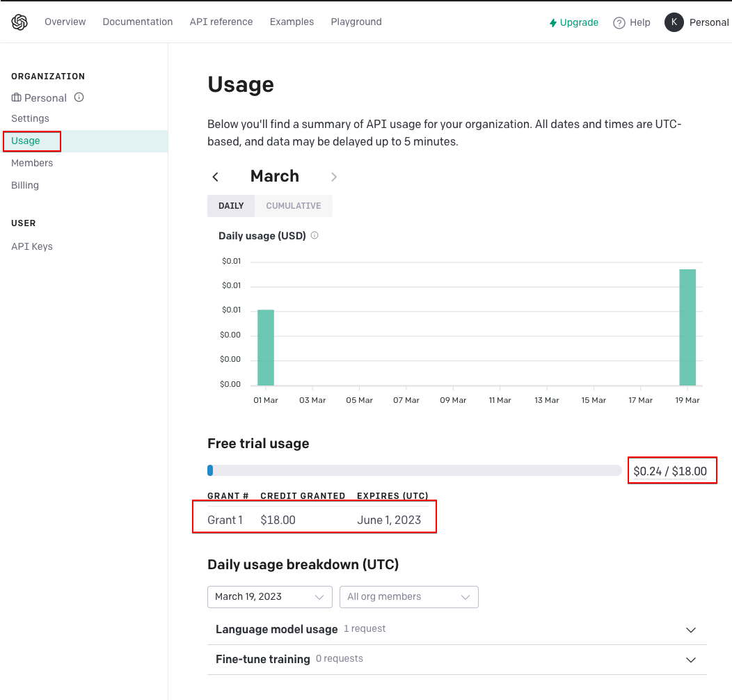Open Settings in the sidebar
This screenshot has width=732, height=700.
[30, 118]
